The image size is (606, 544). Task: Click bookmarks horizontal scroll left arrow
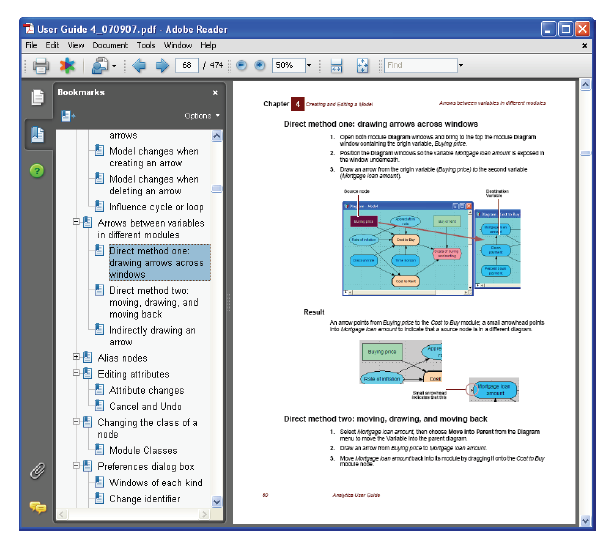click(63, 514)
